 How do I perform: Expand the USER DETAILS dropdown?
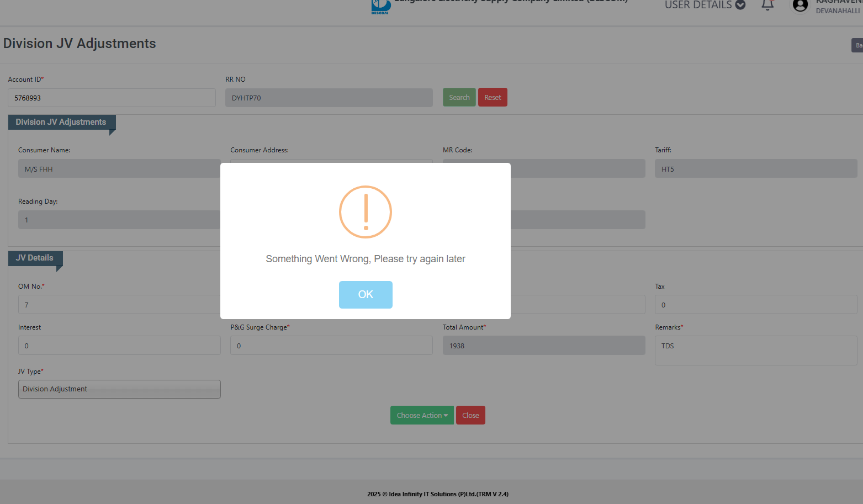pyautogui.click(x=705, y=5)
